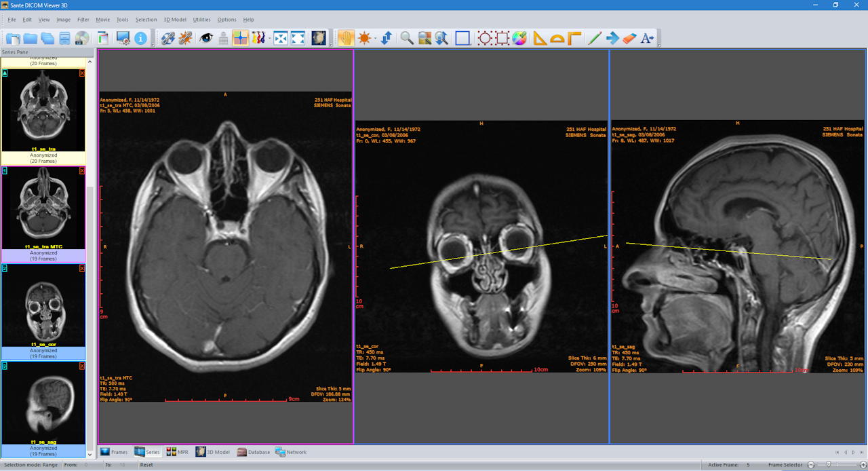The width and height of the screenshot is (868, 471).
Task: Switch to the Network tab
Action: 291,452
